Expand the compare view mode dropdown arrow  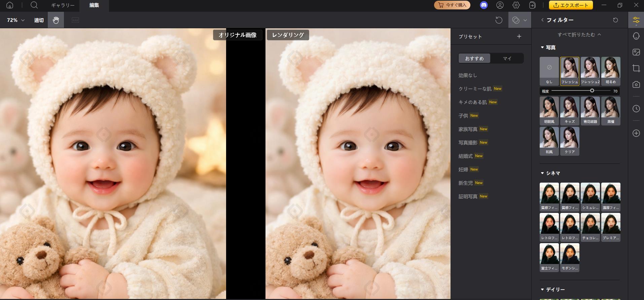click(525, 20)
